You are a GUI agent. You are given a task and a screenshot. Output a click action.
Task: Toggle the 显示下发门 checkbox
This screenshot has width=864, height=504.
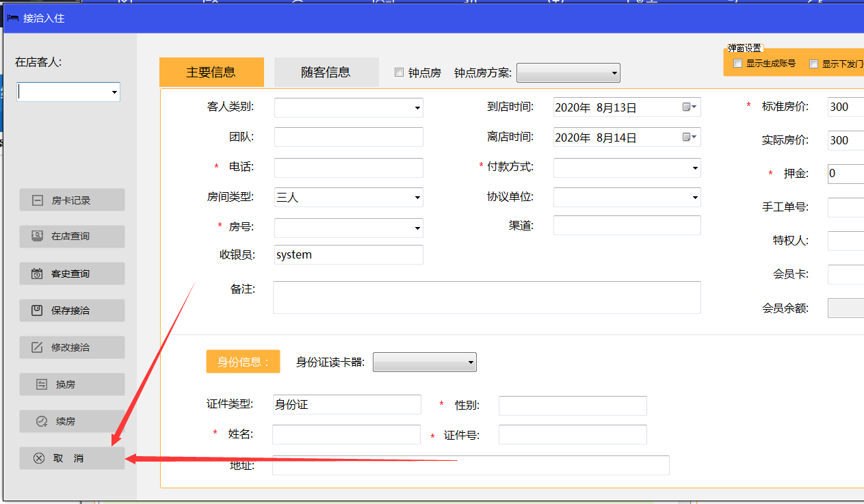(x=813, y=64)
